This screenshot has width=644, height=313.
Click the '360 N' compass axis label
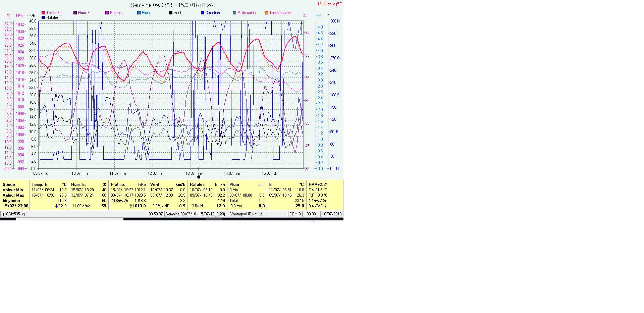(x=335, y=21)
